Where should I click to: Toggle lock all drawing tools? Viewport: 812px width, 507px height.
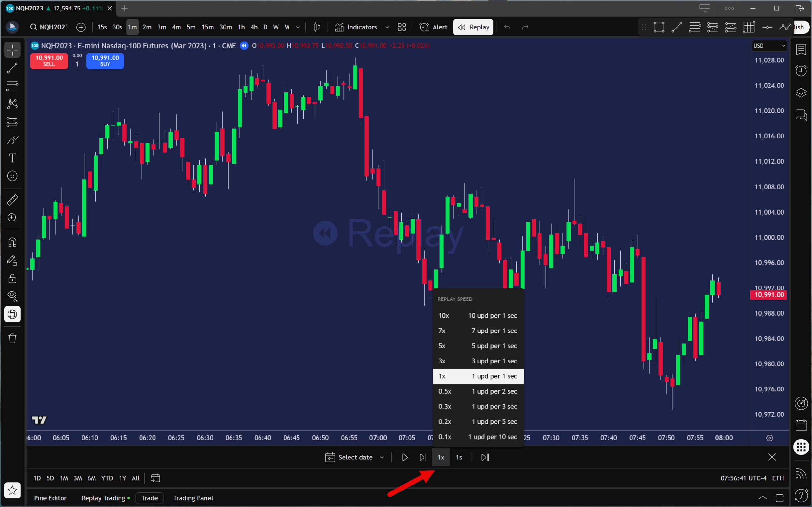pos(12,278)
